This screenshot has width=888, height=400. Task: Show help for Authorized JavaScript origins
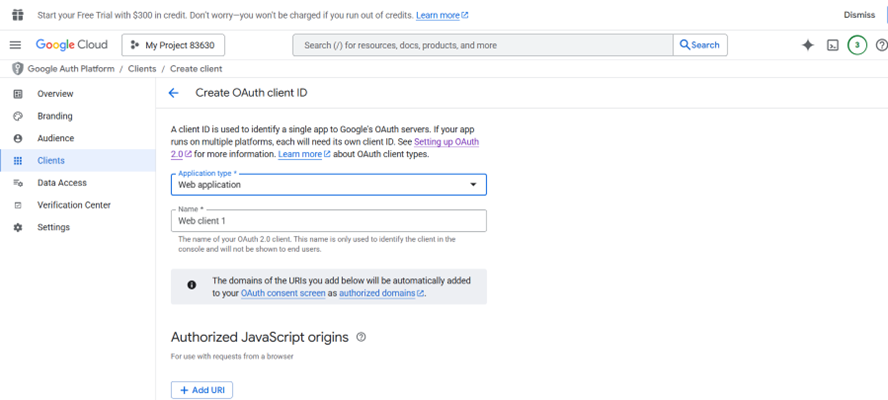361,337
